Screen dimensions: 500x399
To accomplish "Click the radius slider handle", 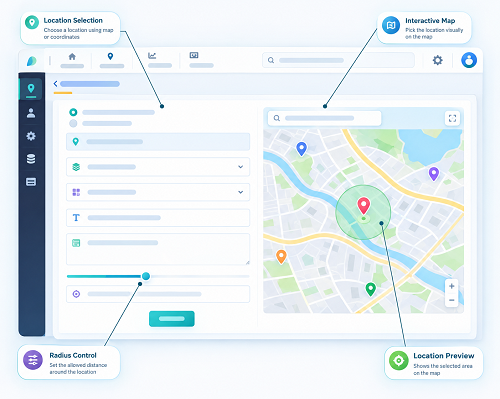I will click(146, 276).
